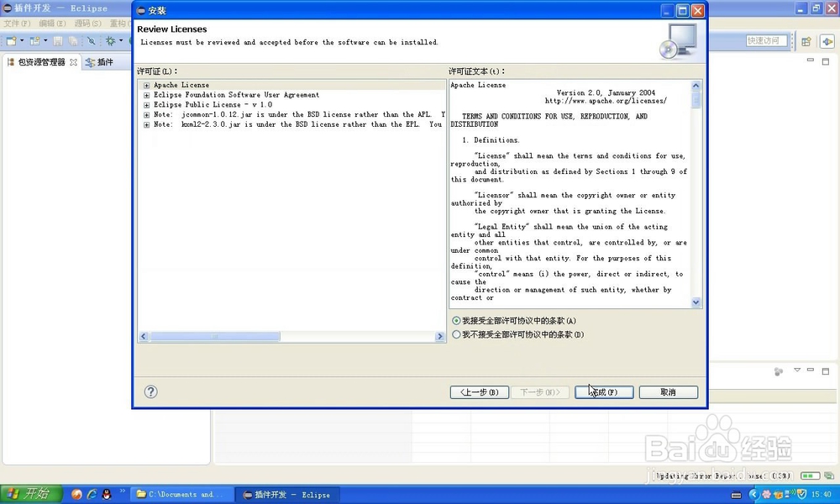This screenshot has width=840, height=504.
Task: Click the Save floppy disk icon
Action: coord(58,40)
